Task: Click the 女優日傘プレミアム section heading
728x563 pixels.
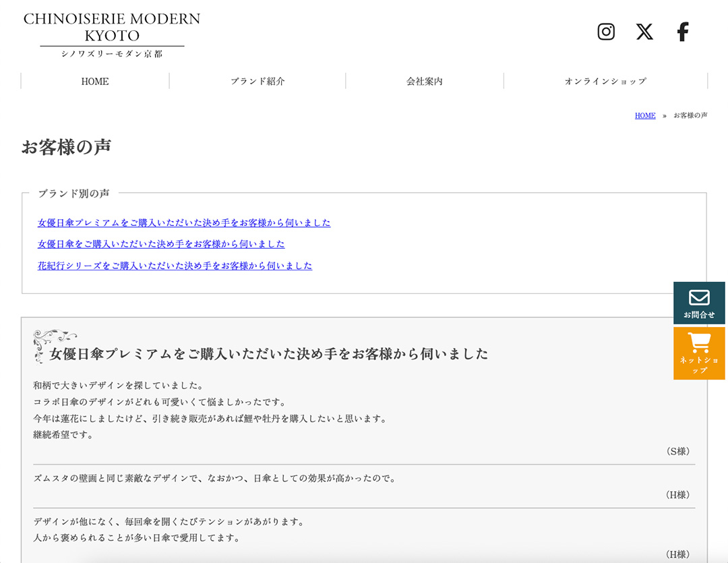Action: 269,354
